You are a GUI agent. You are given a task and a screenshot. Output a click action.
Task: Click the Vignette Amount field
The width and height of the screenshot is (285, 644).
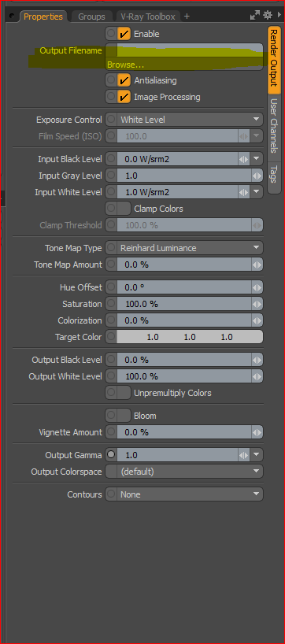click(x=184, y=432)
